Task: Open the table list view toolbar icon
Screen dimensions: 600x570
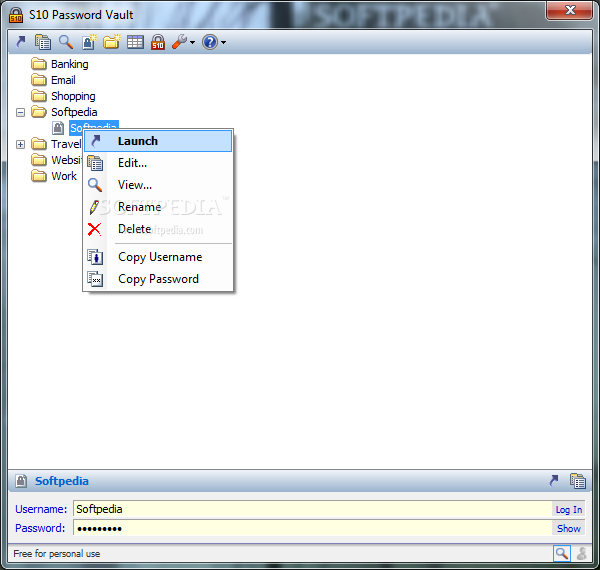Action: coord(135,42)
